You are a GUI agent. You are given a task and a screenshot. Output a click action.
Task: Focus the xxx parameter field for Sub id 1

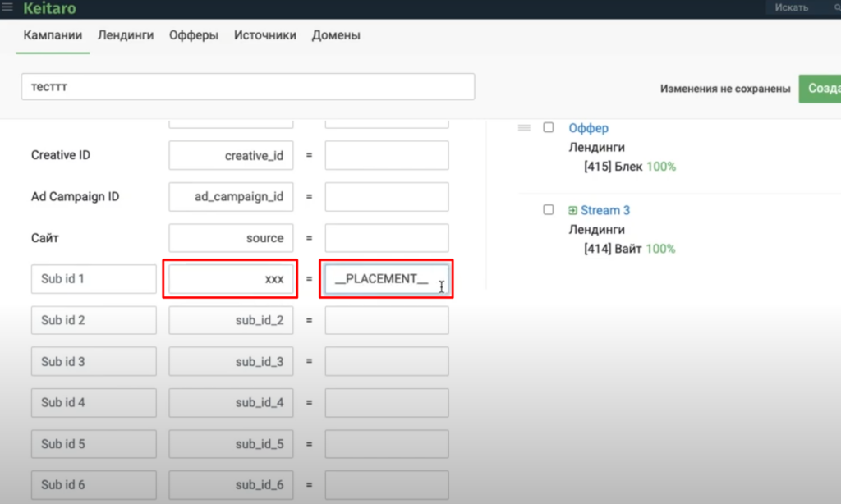pos(231,279)
